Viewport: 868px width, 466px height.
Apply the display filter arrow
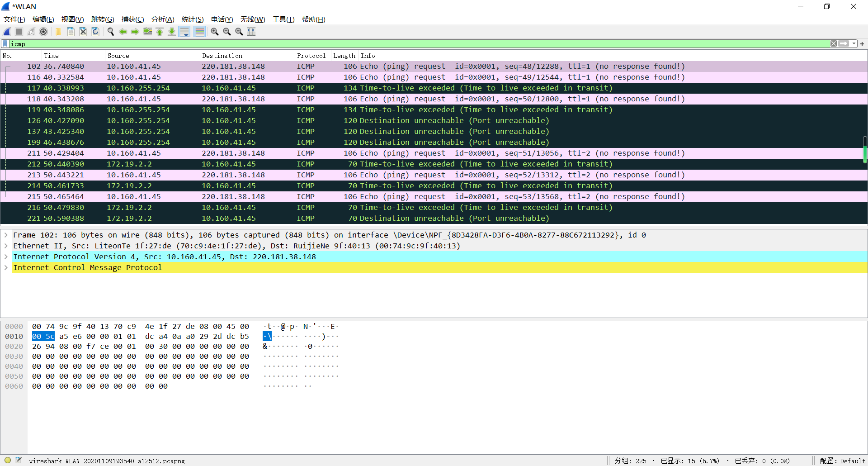coord(844,44)
